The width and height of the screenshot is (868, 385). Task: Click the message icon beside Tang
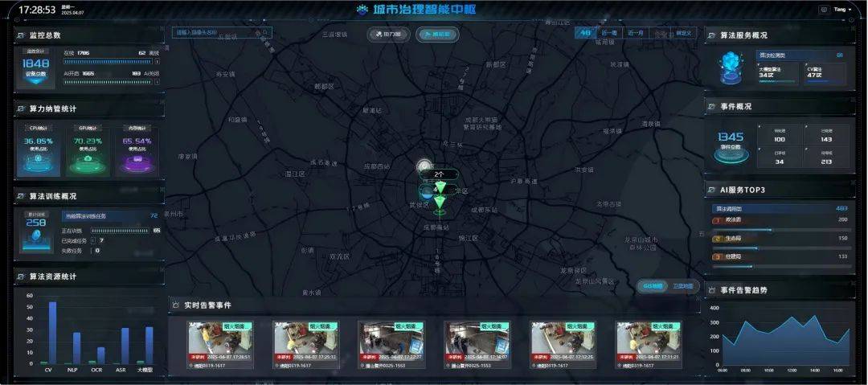click(x=823, y=10)
